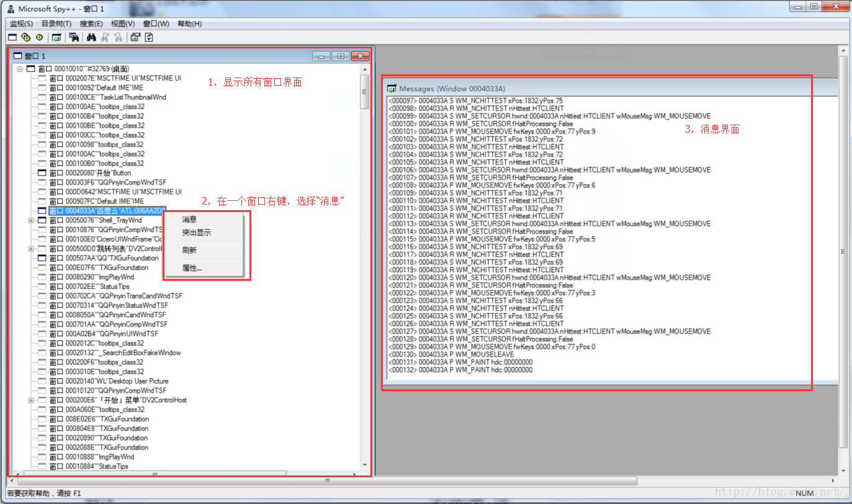This screenshot has width=852, height=504.
Task: Open the 搜索(E) menu
Action: click(x=91, y=24)
